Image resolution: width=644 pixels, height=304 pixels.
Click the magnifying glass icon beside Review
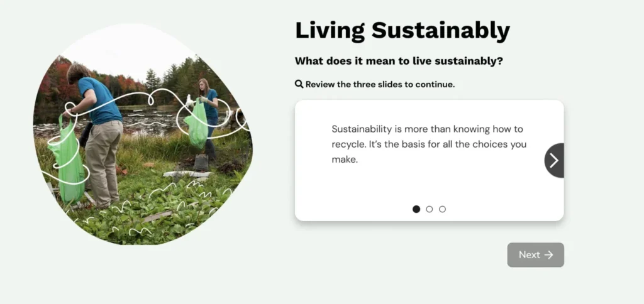(x=299, y=84)
